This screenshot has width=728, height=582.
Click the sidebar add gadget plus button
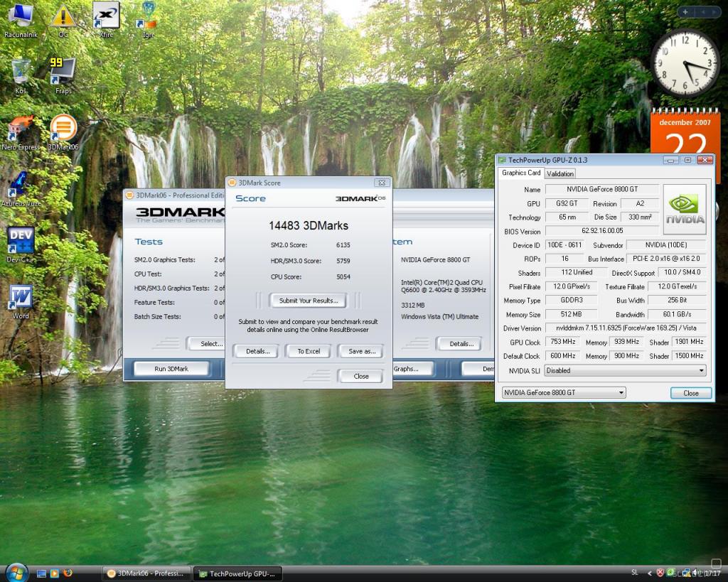[685, 12]
